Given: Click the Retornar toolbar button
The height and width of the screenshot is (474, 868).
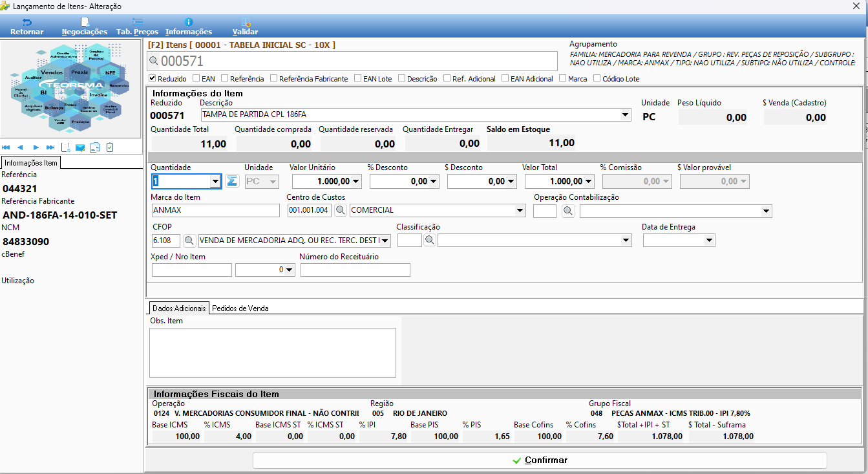Looking at the screenshot, I should 26,27.
